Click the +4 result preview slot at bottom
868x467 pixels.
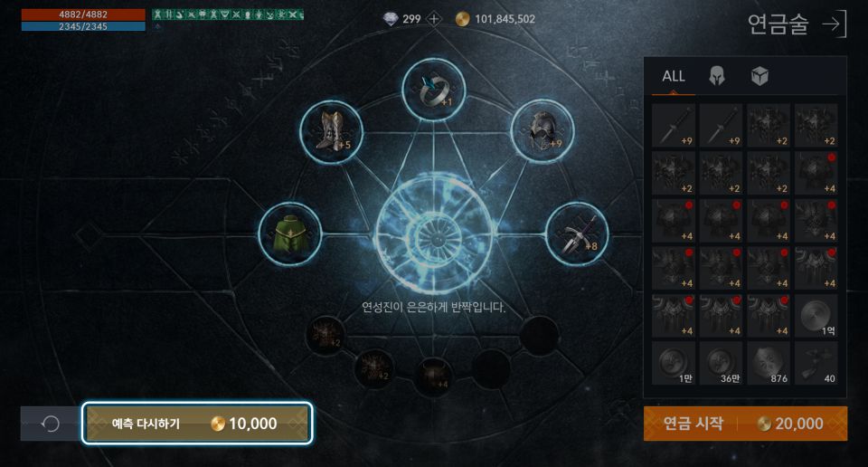click(x=433, y=375)
